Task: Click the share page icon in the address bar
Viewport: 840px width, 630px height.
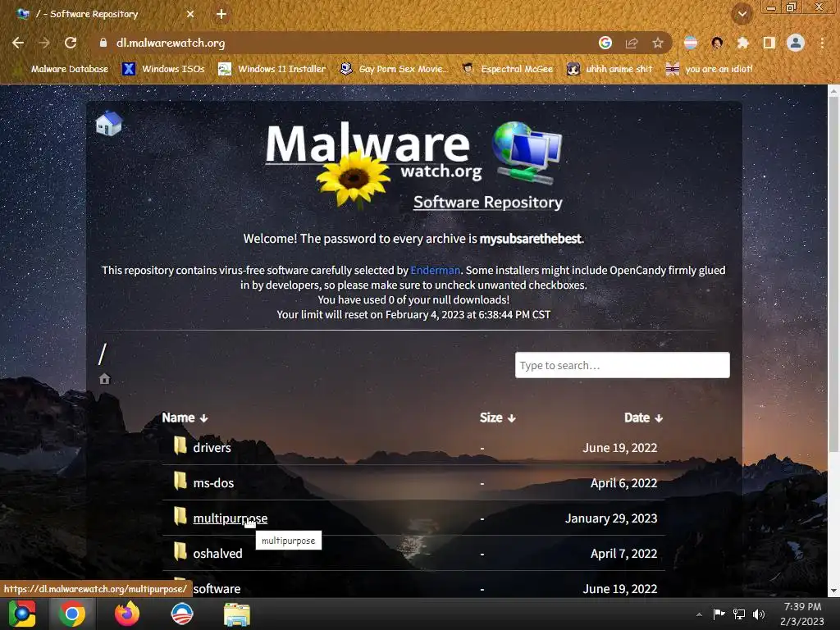Action: click(x=632, y=43)
